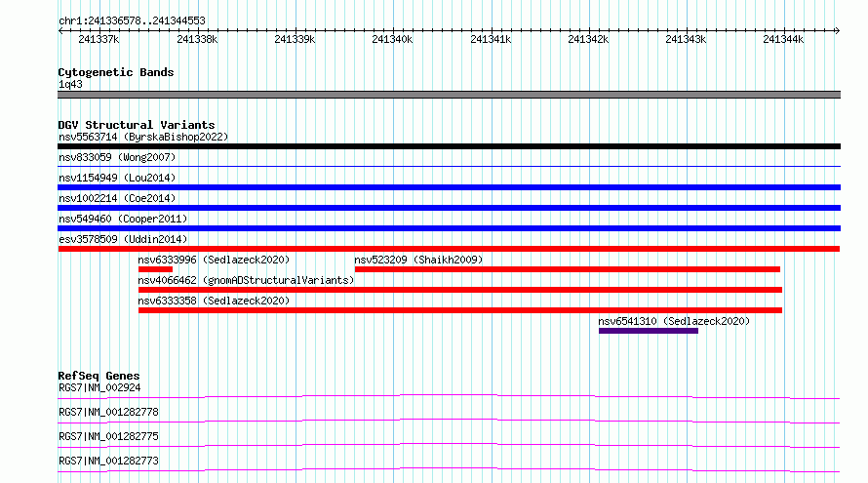Click the 241339k ruler tick label
Image resolution: width=868 pixels, height=483 pixels.
(295, 39)
